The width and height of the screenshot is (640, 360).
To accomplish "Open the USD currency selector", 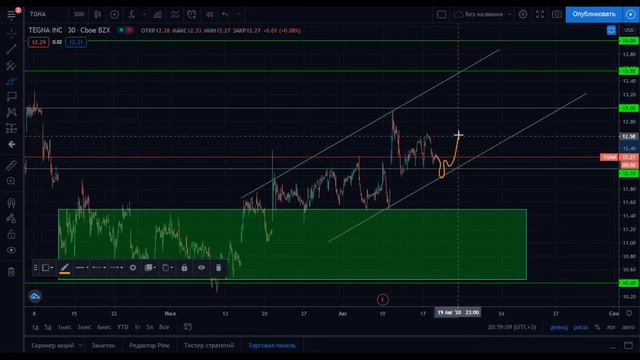I will [629, 30].
